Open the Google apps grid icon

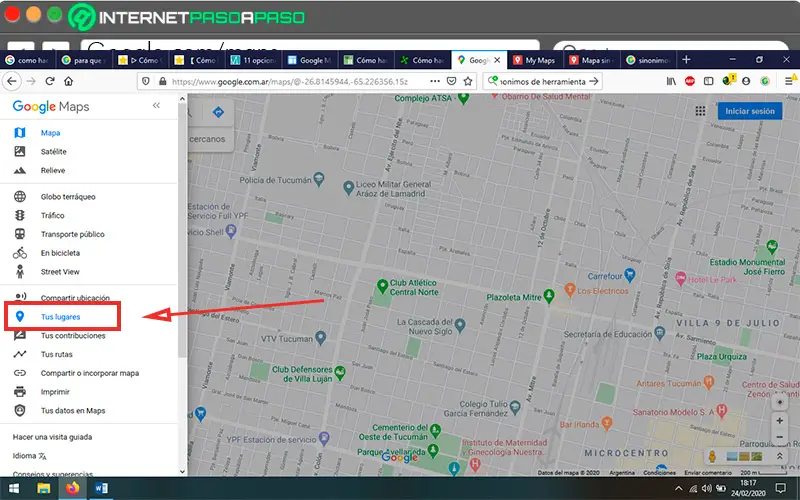(700, 111)
